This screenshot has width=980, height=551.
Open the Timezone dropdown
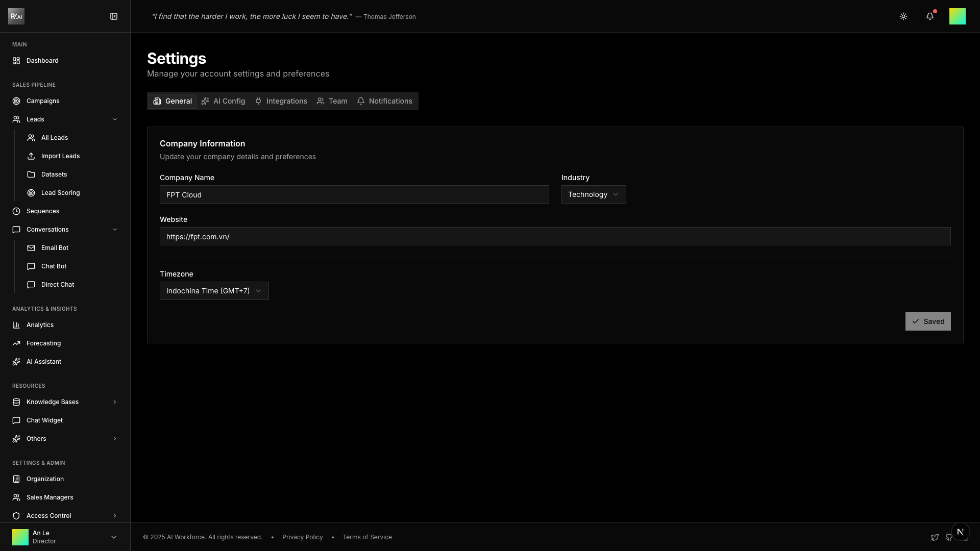(x=214, y=291)
